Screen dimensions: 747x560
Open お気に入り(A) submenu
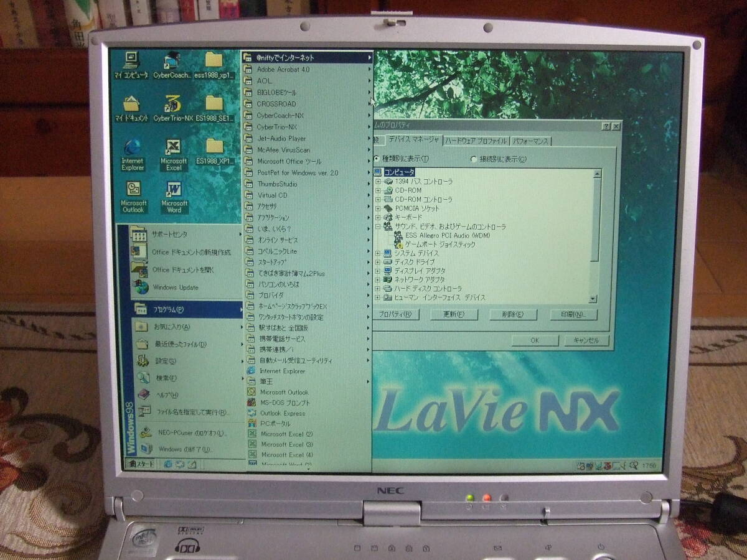click(188, 327)
